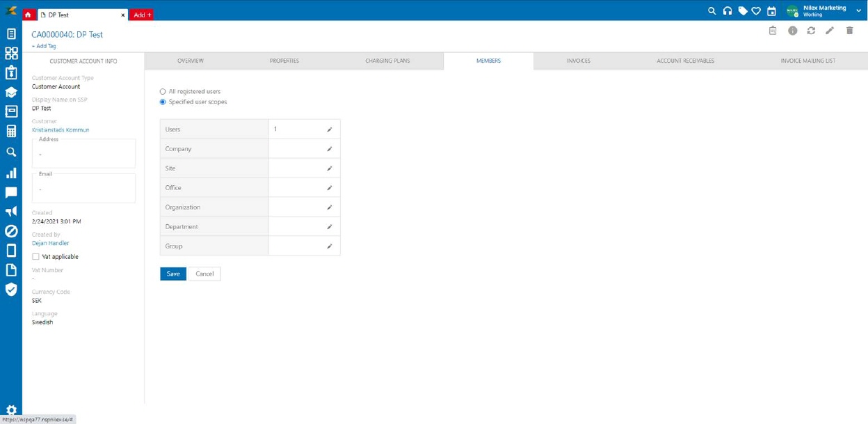Click the + Add Tag link
Screen dimensions: 868x424
click(x=44, y=46)
